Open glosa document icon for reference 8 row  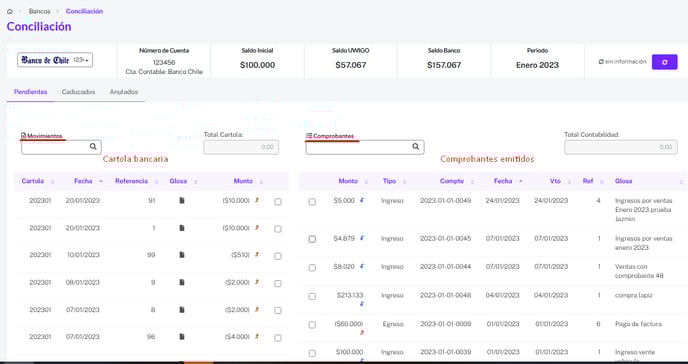pyautogui.click(x=182, y=310)
